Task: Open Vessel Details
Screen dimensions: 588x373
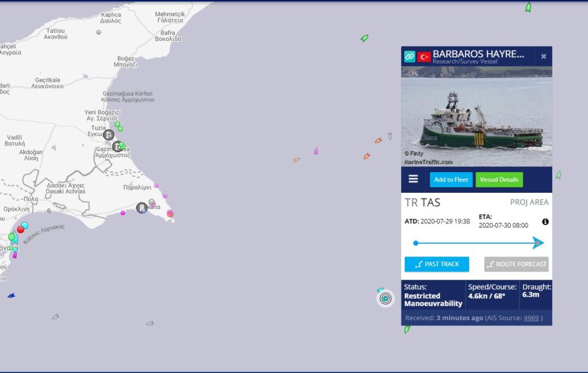Action: (499, 180)
